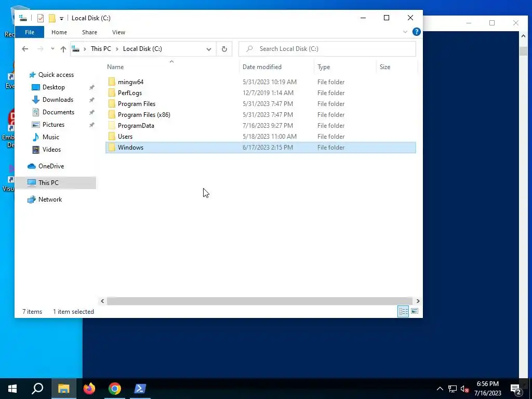Switch to PowerShell from the taskbar
Screen dimensions: 532x399
click(140, 389)
